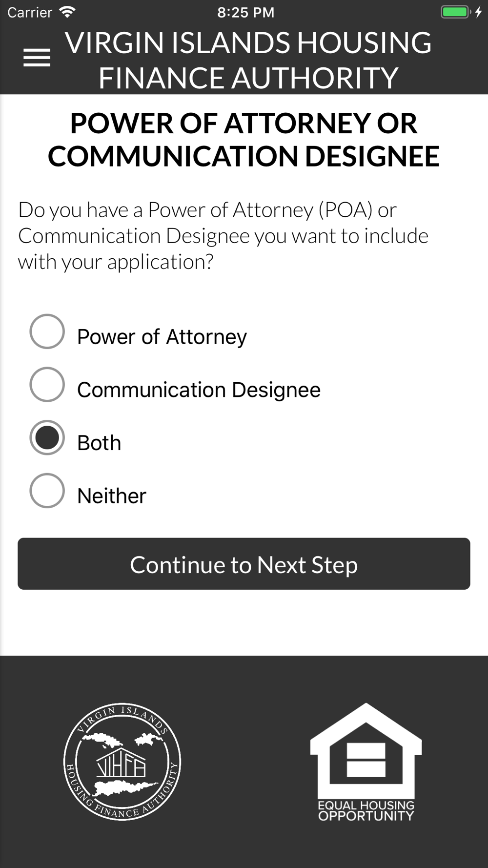Viewport: 488px width, 868px height.
Task: Tap the Neither label text
Action: pos(112,496)
